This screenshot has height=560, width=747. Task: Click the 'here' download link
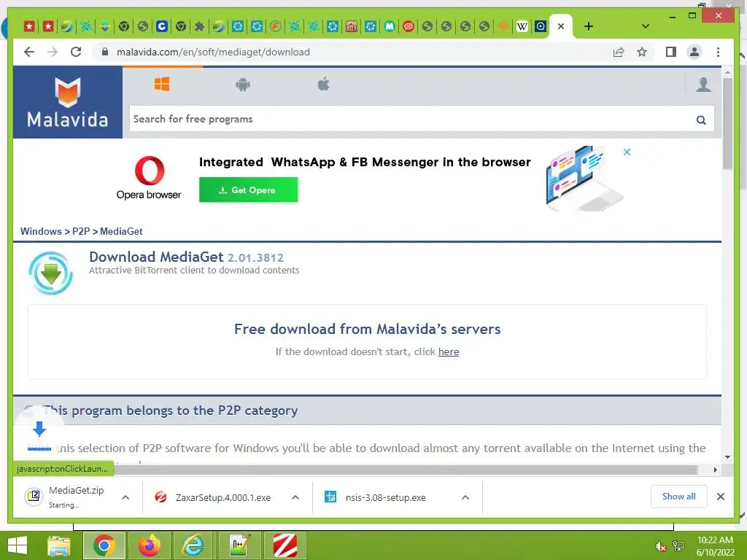point(449,352)
